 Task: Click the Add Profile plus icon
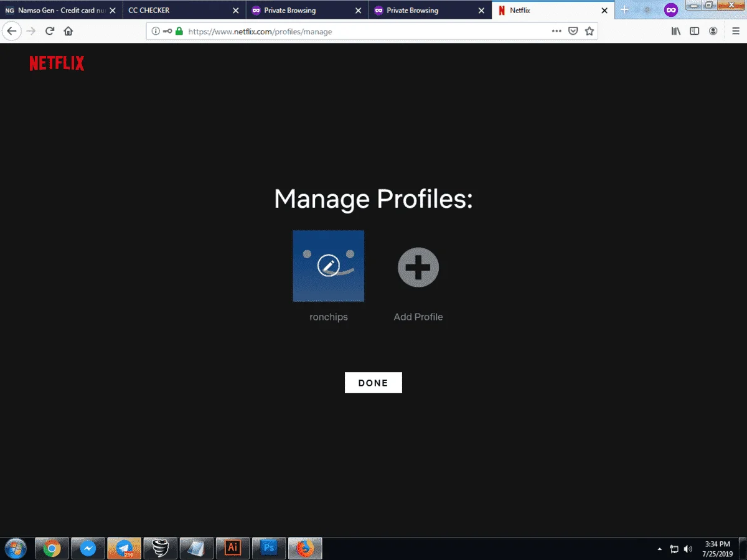(x=418, y=268)
